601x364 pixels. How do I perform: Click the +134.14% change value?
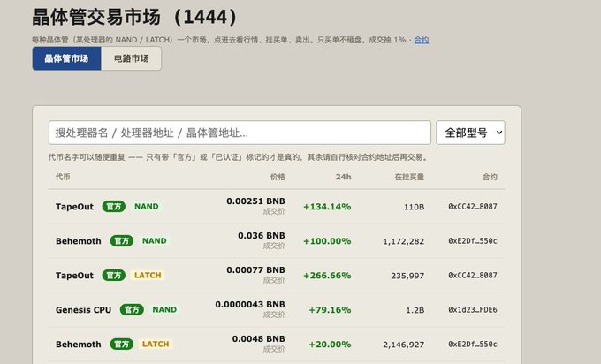(x=327, y=207)
